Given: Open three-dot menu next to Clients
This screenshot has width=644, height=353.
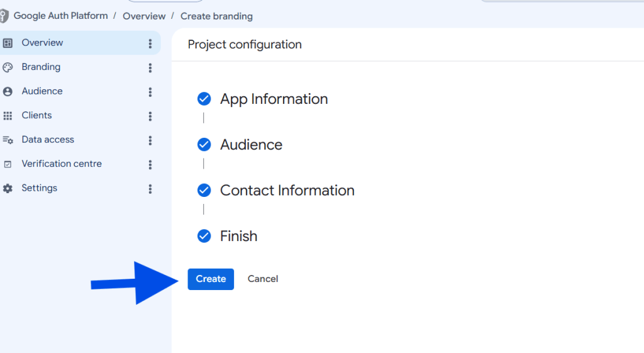Looking at the screenshot, I should 150,116.
